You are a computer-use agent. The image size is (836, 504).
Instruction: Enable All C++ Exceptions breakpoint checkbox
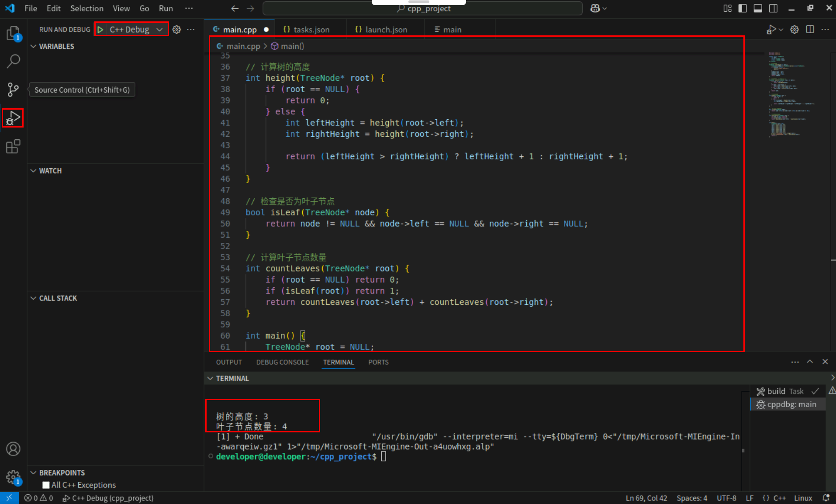pyautogui.click(x=46, y=485)
